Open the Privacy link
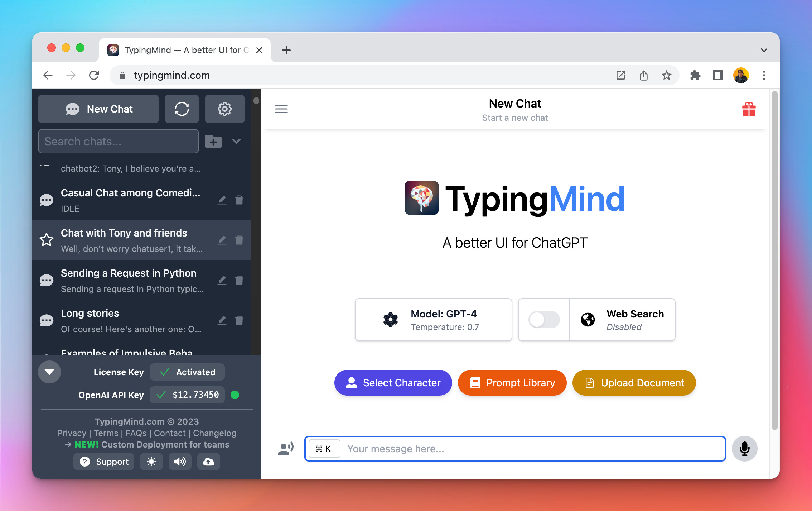Screen dimensions: 812x511 pos(72,433)
